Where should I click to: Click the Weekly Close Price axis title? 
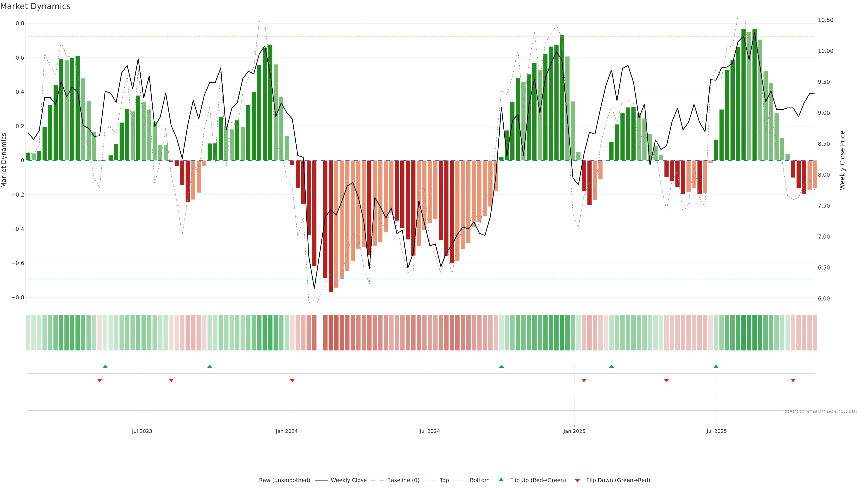click(842, 160)
